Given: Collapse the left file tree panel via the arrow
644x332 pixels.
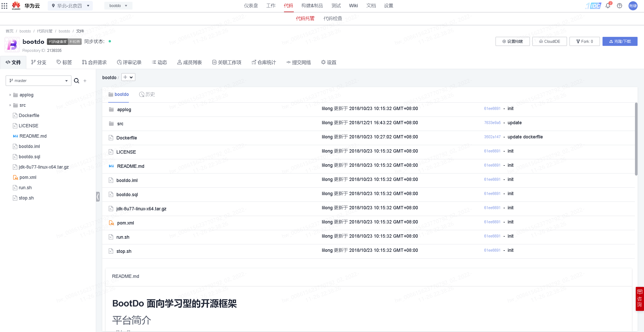Looking at the screenshot, I should 98,197.
